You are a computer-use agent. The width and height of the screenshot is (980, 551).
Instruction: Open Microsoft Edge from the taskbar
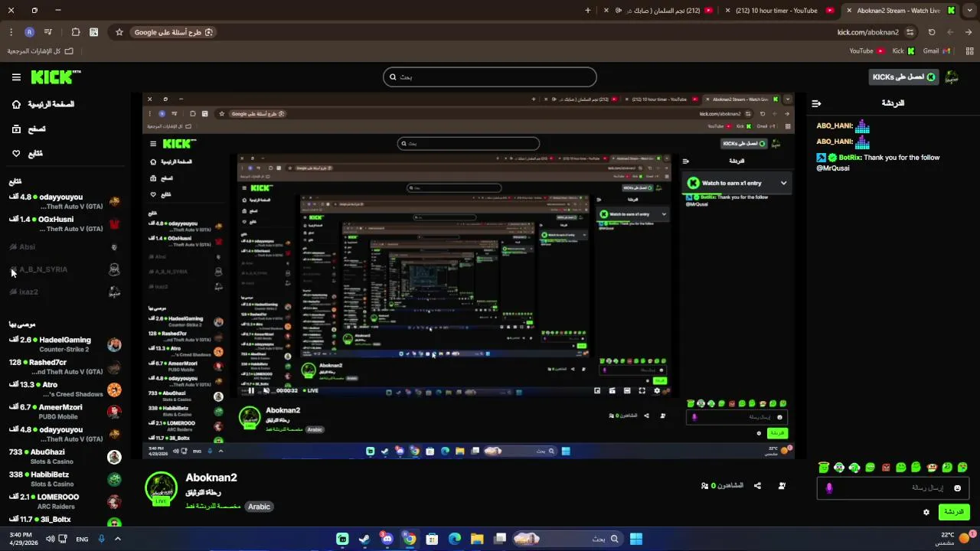tap(455, 539)
